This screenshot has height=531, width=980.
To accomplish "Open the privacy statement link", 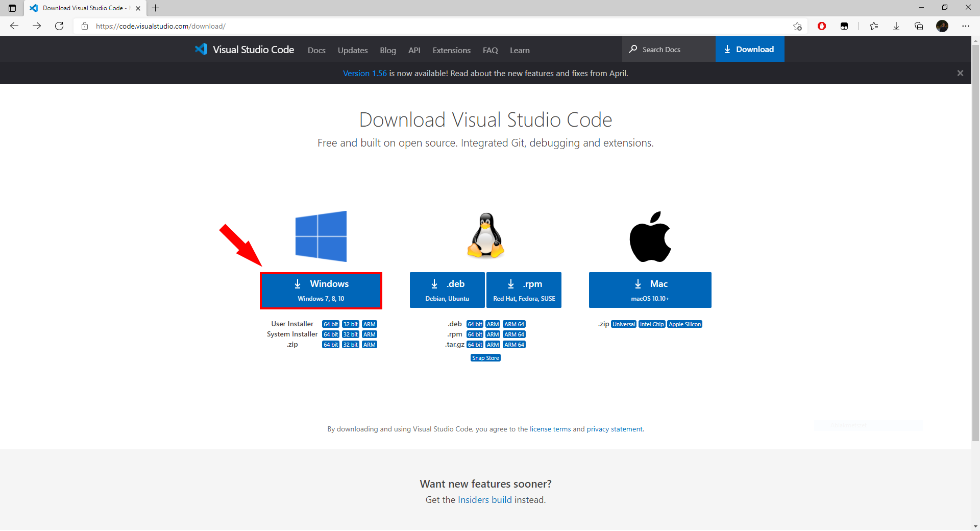I will 615,429.
